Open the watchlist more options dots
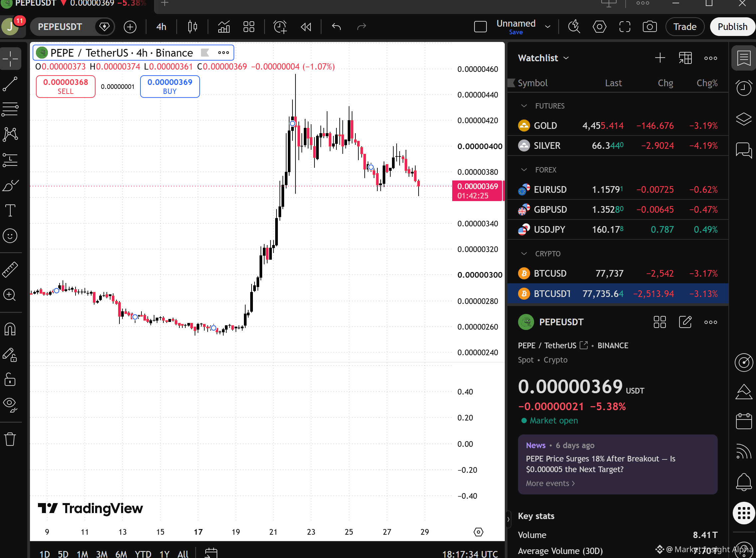This screenshot has width=756, height=558. [710, 58]
